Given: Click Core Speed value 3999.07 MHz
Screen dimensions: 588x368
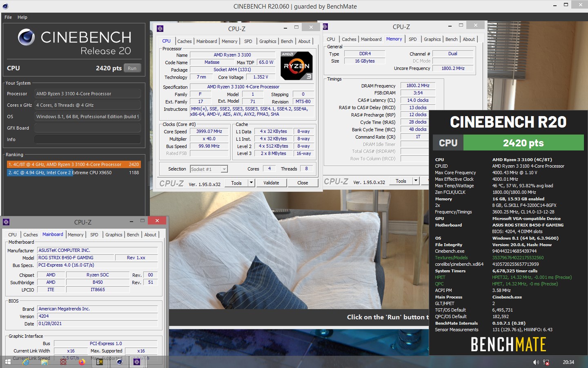Looking at the screenshot, I should [x=209, y=132].
